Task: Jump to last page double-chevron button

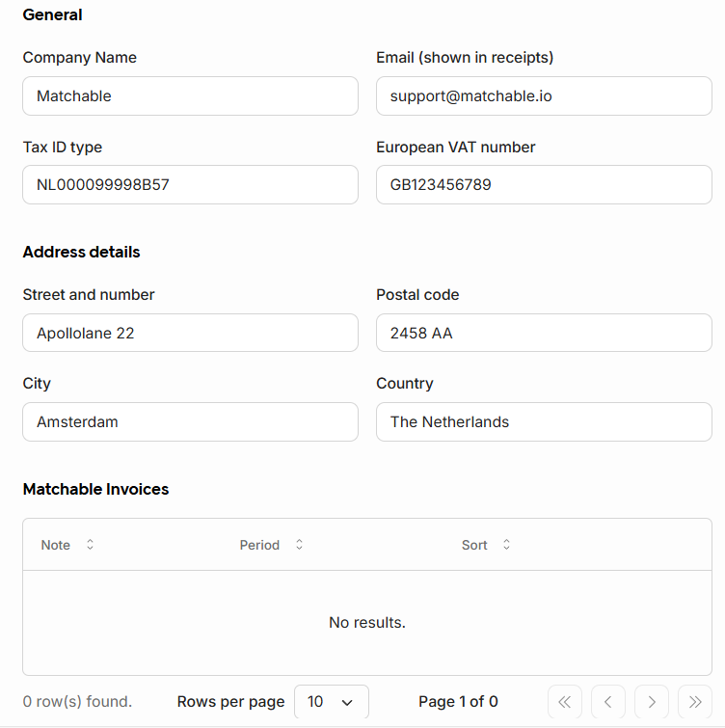Action: click(695, 702)
